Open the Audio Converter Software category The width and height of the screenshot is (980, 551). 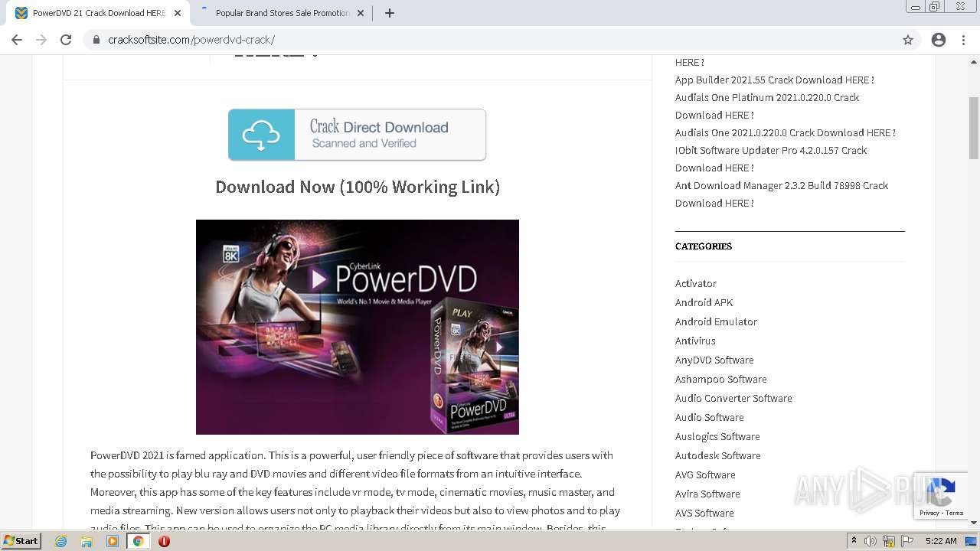[x=733, y=398]
